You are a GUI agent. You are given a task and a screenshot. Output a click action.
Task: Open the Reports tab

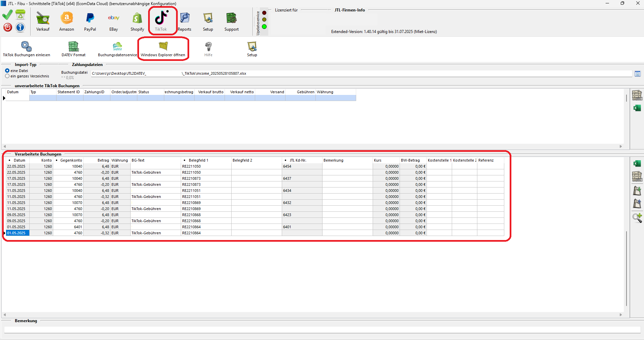click(x=184, y=21)
